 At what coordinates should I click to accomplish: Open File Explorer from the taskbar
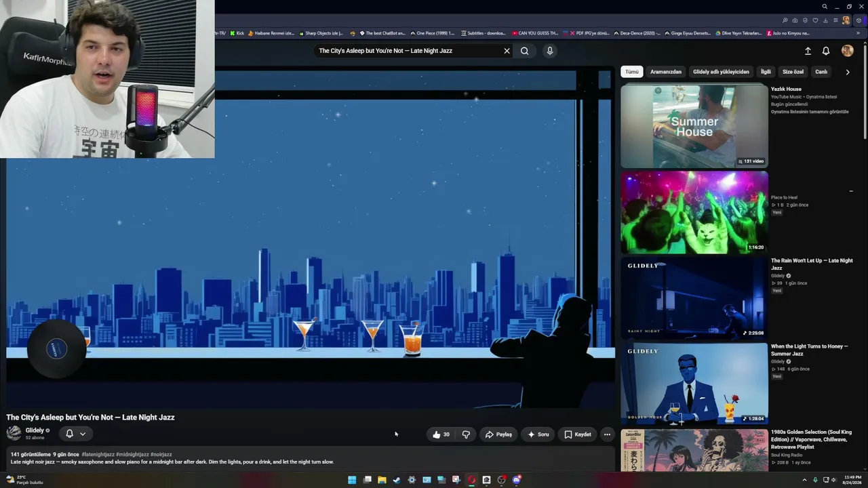pos(382,480)
